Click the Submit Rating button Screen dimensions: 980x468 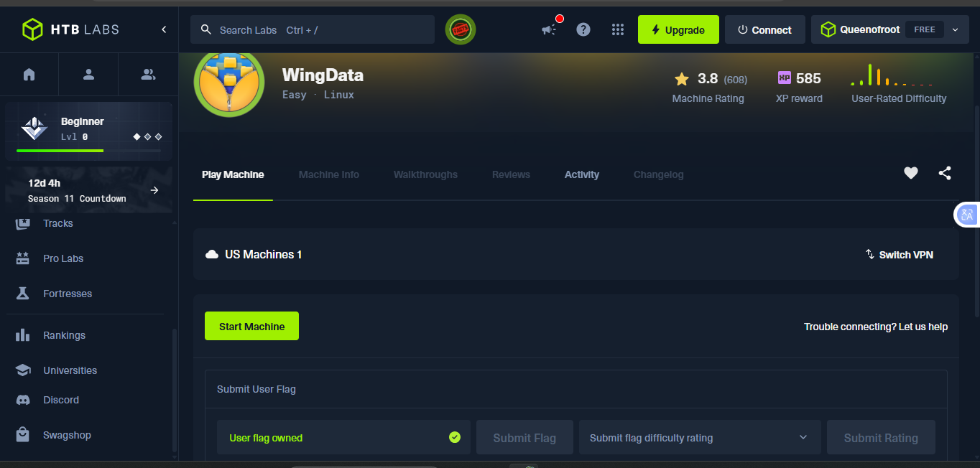click(881, 437)
